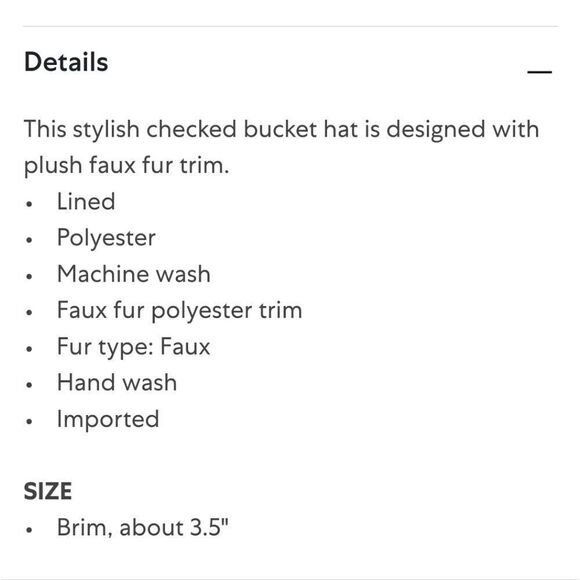Click the bullet dot beside Hand wash
Viewport: 580px width, 580px height.
[29, 385]
